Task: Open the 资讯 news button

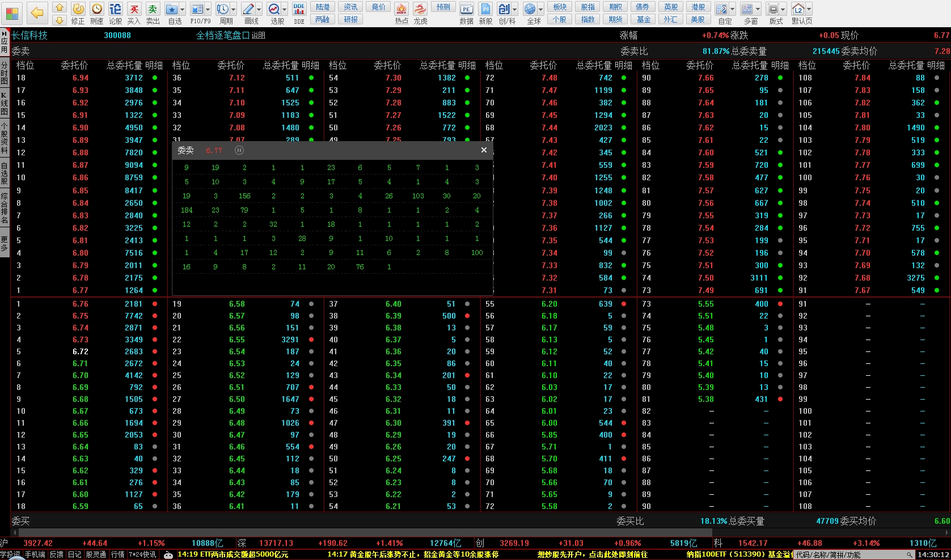Action: pos(350,7)
